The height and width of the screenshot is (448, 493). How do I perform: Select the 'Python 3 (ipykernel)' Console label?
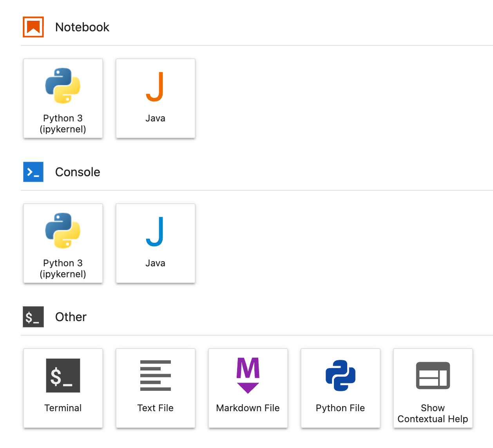tap(63, 269)
